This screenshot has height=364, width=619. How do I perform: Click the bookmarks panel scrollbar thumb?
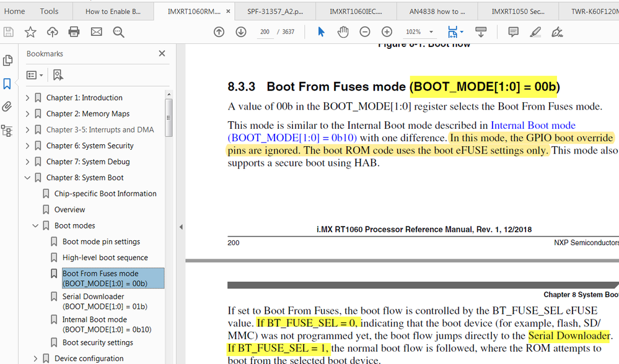pyautogui.click(x=169, y=118)
